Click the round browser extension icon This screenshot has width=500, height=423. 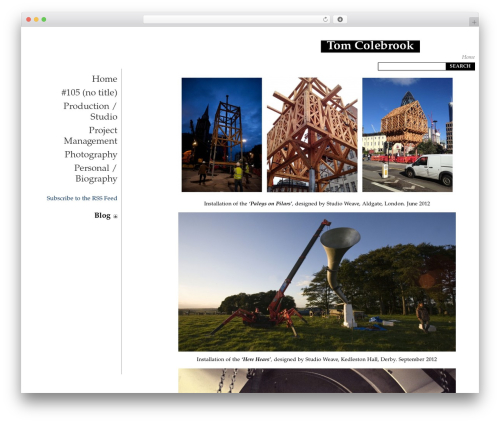coord(340,19)
